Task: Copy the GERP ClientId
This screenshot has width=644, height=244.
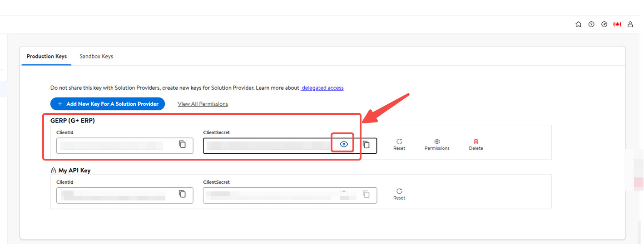Action: tap(182, 144)
